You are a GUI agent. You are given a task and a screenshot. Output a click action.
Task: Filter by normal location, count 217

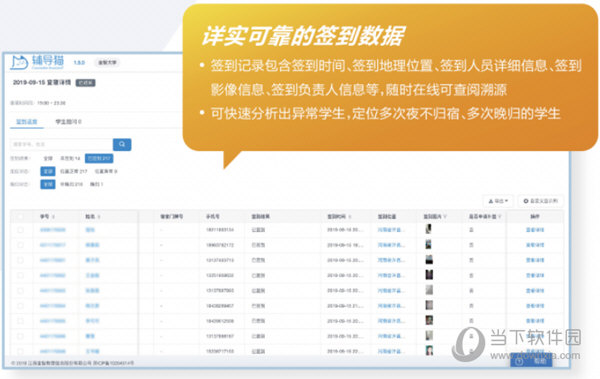tap(73, 171)
